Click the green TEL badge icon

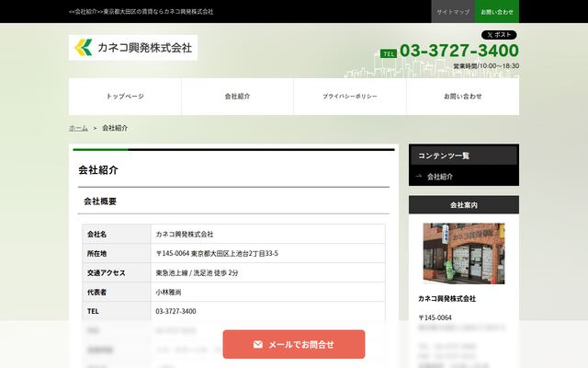(389, 53)
